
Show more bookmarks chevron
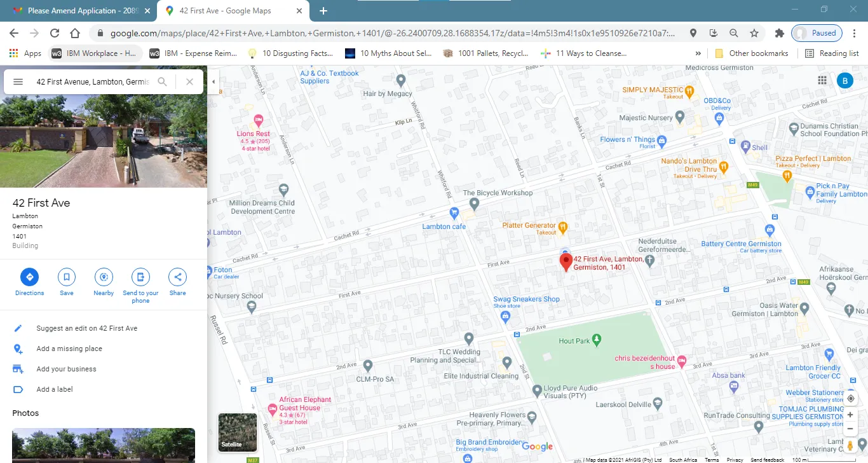698,53
